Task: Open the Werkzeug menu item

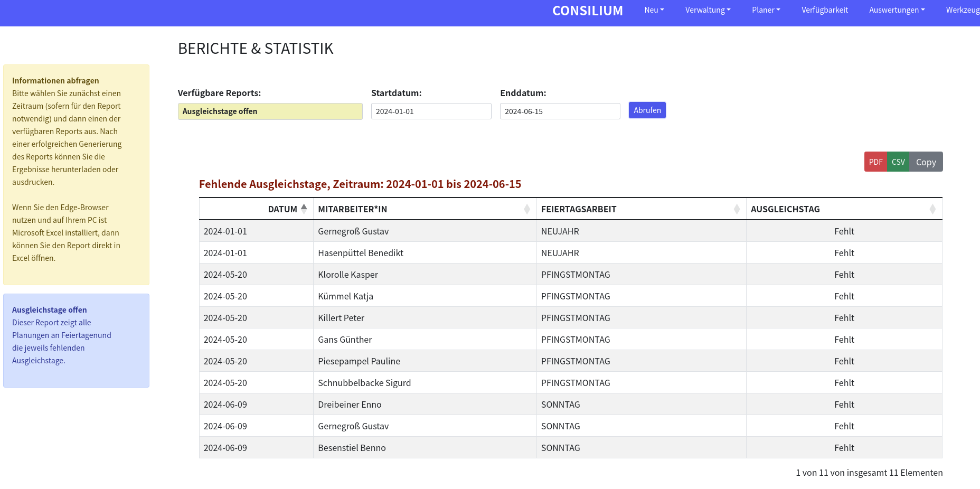Action: (963, 10)
